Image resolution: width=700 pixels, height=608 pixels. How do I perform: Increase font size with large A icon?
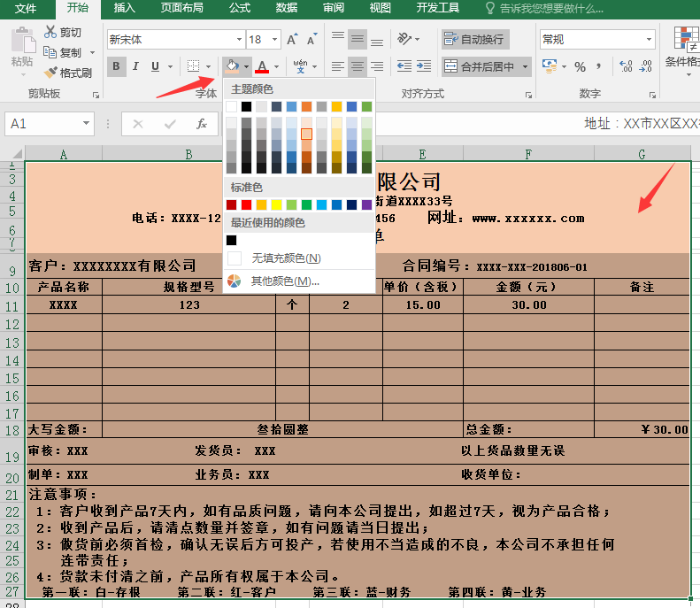point(292,39)
